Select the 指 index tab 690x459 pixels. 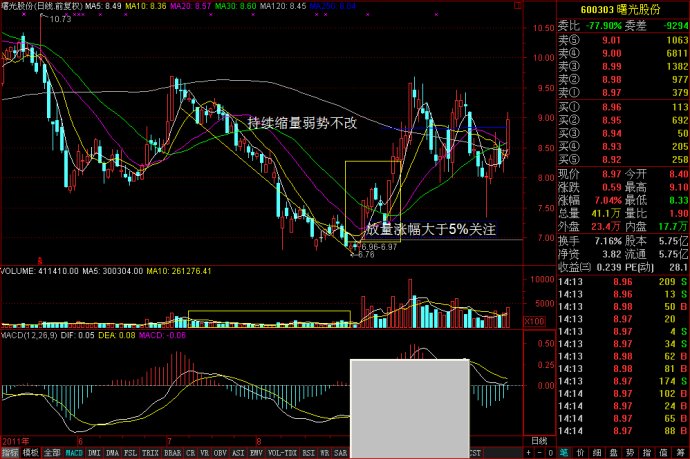coord(646,453)
